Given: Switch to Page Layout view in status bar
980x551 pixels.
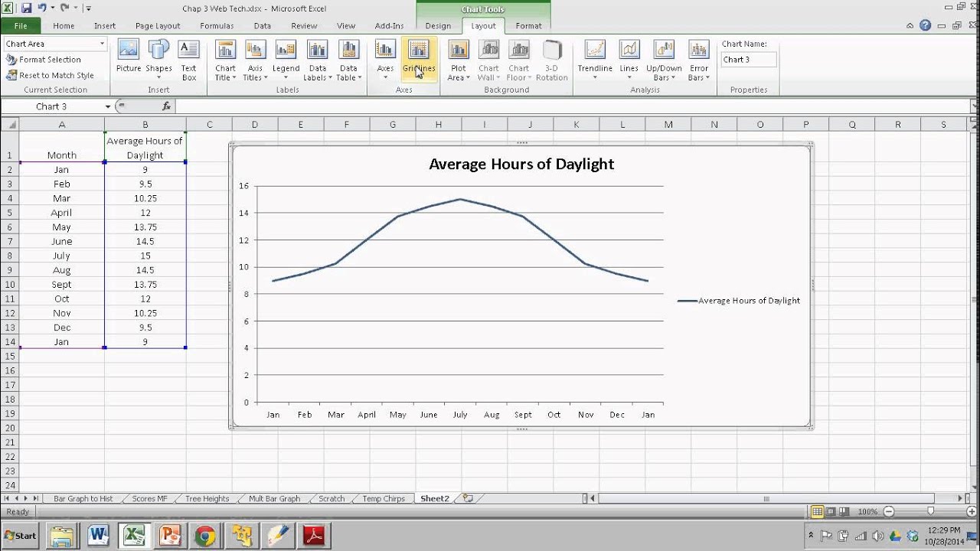Looking at the screenshot, I should tap(831, 511).
